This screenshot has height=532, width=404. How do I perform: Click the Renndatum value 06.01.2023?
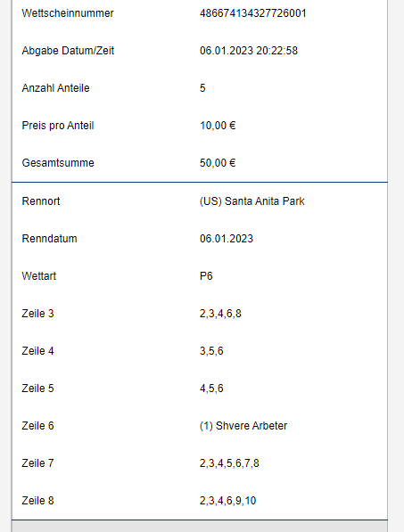coord(227,239)
